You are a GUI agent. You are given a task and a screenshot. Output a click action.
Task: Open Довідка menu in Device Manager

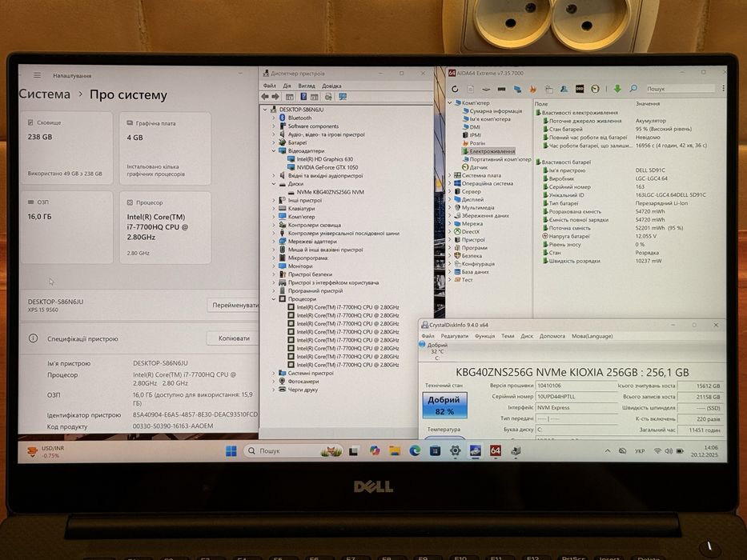point(331,86)
